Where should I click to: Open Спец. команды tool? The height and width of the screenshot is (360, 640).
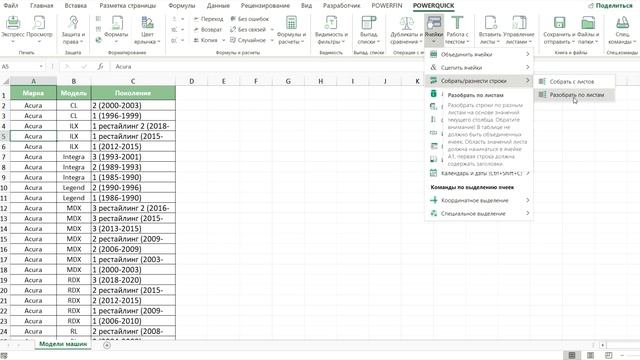pyautogui.click(x=622, y=29)
